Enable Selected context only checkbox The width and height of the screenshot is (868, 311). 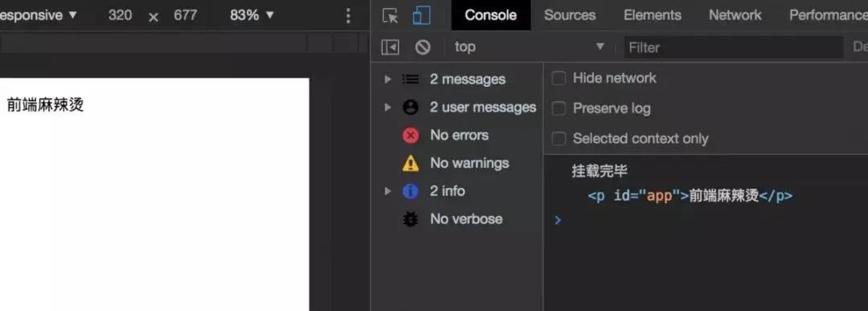point(559,138)
